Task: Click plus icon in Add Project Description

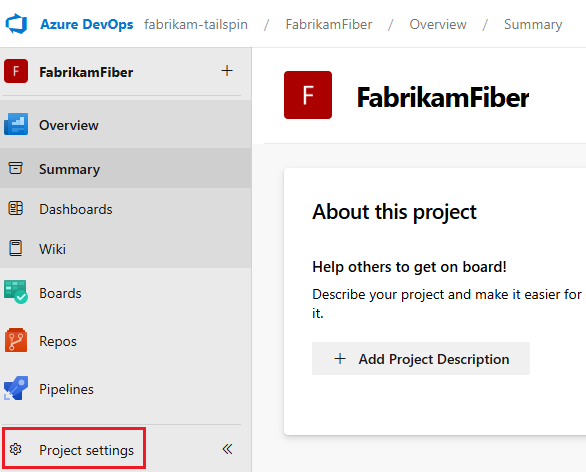Action: [340, 359]
